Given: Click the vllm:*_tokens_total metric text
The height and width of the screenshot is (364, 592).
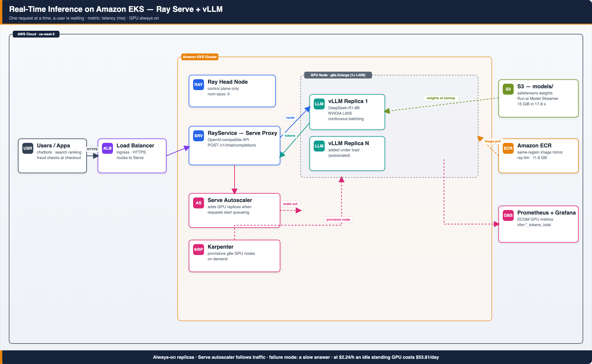Looking at the screenshot, I should (x=534, y=225).
